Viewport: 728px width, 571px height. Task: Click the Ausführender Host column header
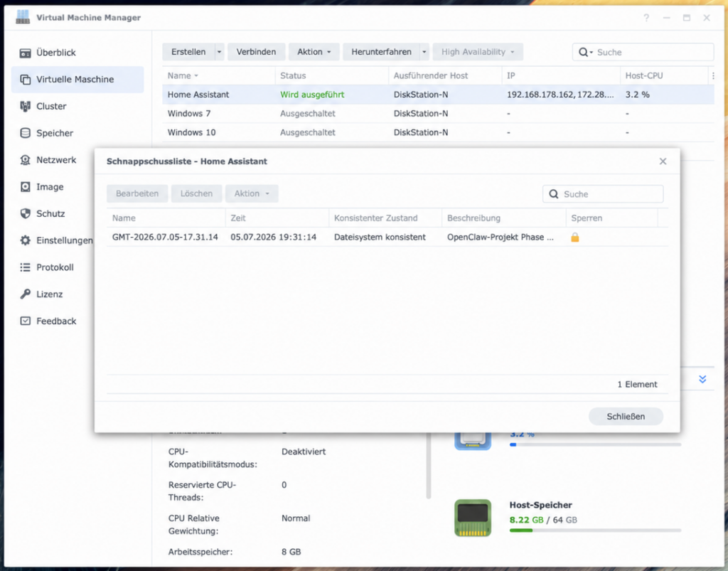[445, 75]
